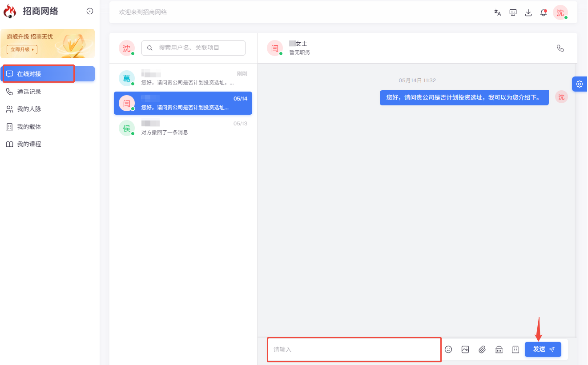This screenshot has width=588, height=365.
Task: Click the 沈 avatar beside sent message
Action: point(561,97)
